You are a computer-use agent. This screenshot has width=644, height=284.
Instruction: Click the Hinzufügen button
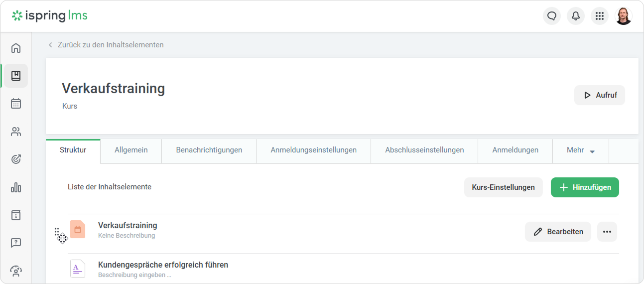coord(585,187)
